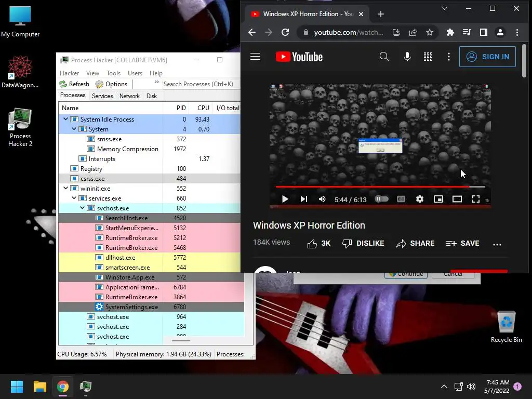The width and height of the screenshot is (532, 399).
Task: Open YouTube settings three-dot menu
Action: [x=448, y=57]
